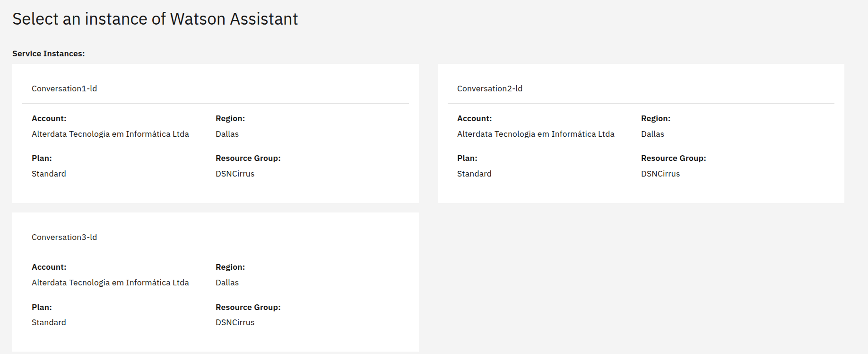Image resolution: width=868 pixels, height=354 pixels.
Task: Select the Conversation2-ld instance card title
Action: click(x=489, y=88)
